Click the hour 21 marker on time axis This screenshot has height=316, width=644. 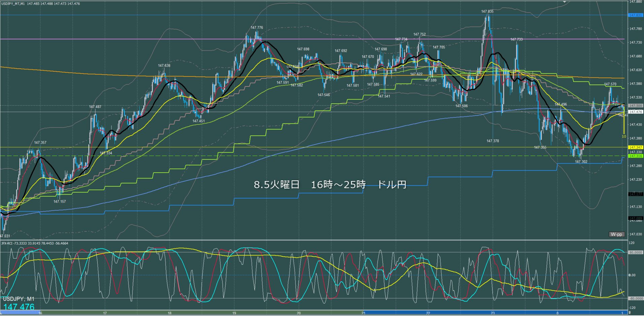pyautogui.click(x=364, y=313)
